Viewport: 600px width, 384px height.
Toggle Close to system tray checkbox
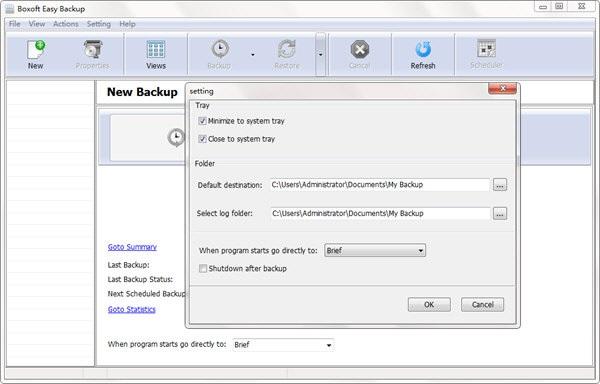[202, 139]
